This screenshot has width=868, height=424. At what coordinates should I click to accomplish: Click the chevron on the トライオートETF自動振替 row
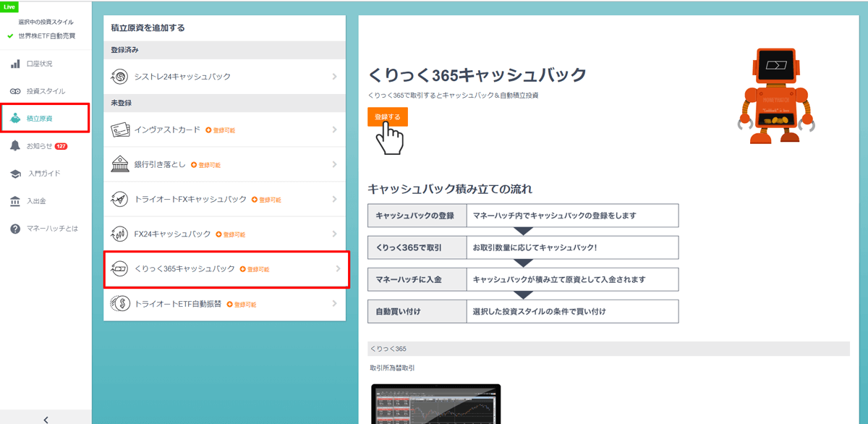click(x=334, y=304)
